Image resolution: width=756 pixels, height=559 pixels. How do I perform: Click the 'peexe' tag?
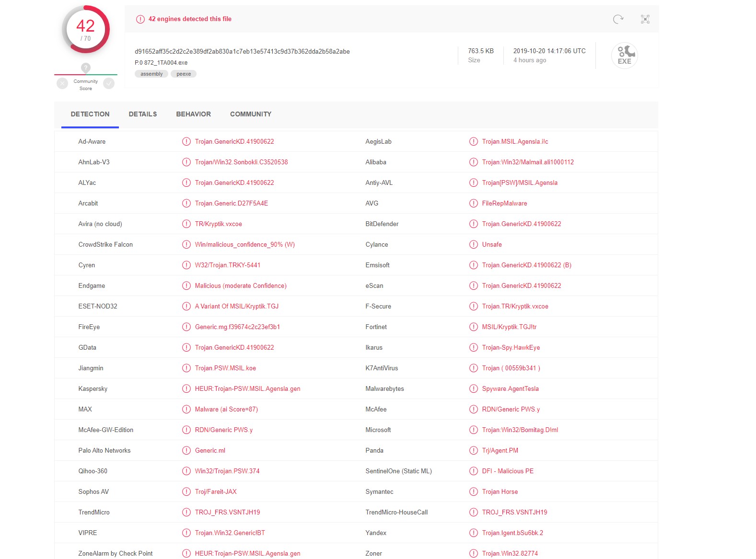(x=184, y=74)
